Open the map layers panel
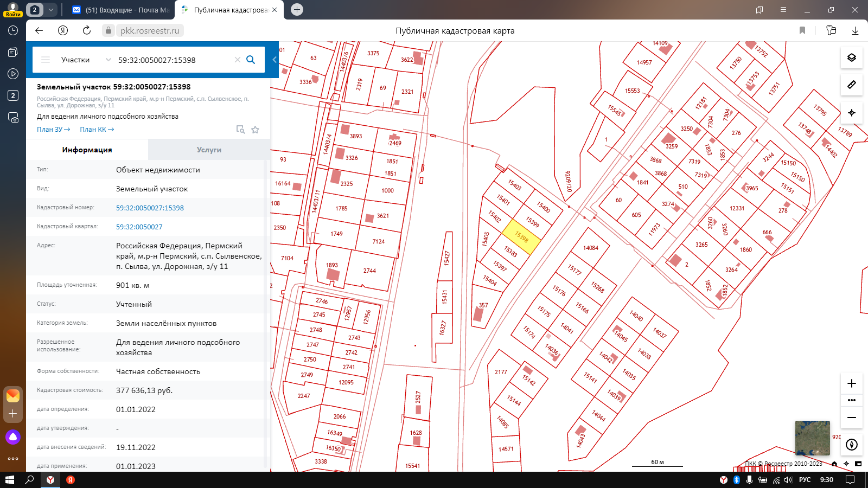 (x=851, y=57)
